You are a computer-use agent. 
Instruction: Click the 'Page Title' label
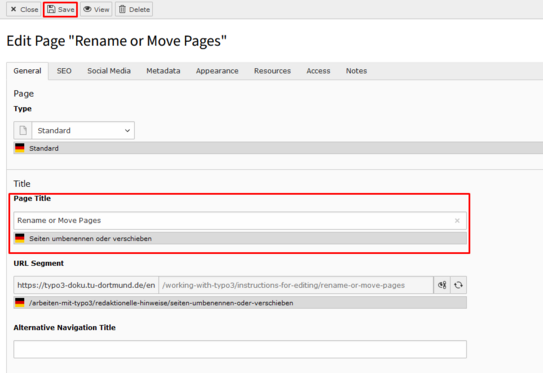pos(32,198)
